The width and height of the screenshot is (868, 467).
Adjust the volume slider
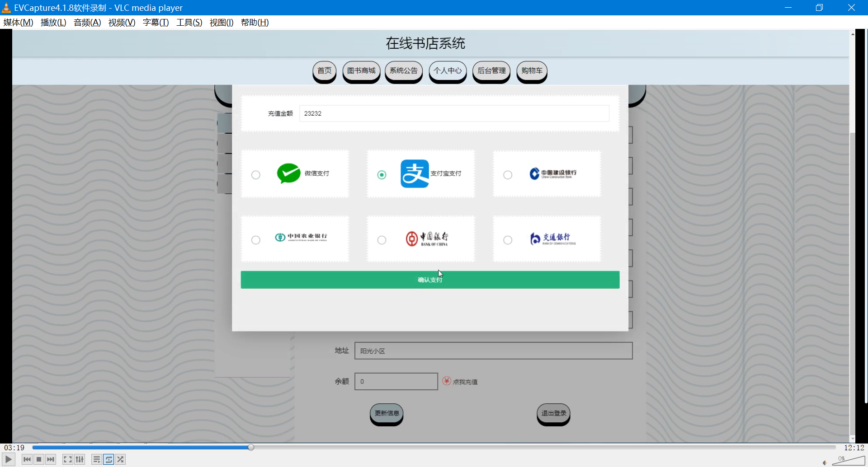[849, 461]
